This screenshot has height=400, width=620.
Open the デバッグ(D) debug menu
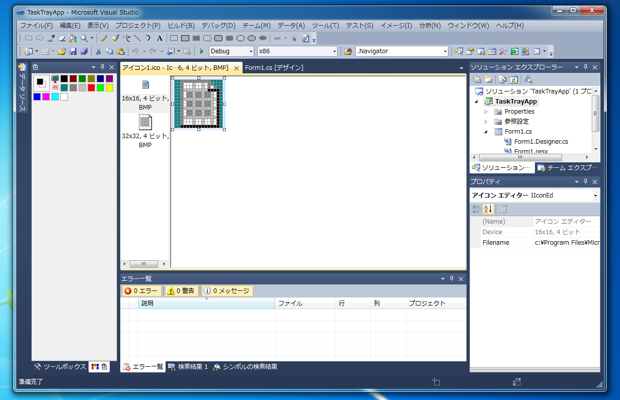tap(218, 25)
